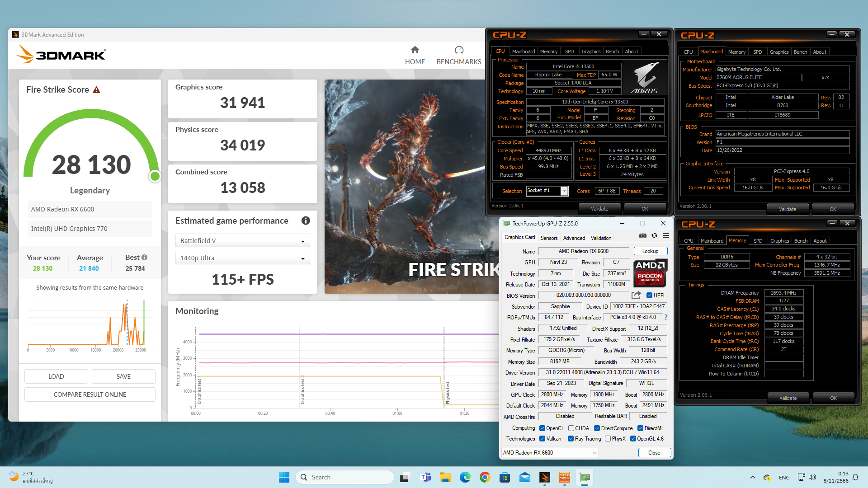Image resolution: width=868 pixels, height=488 pixels.
Task: Toggle the DirectML checkbox
Action: (640, 428)
